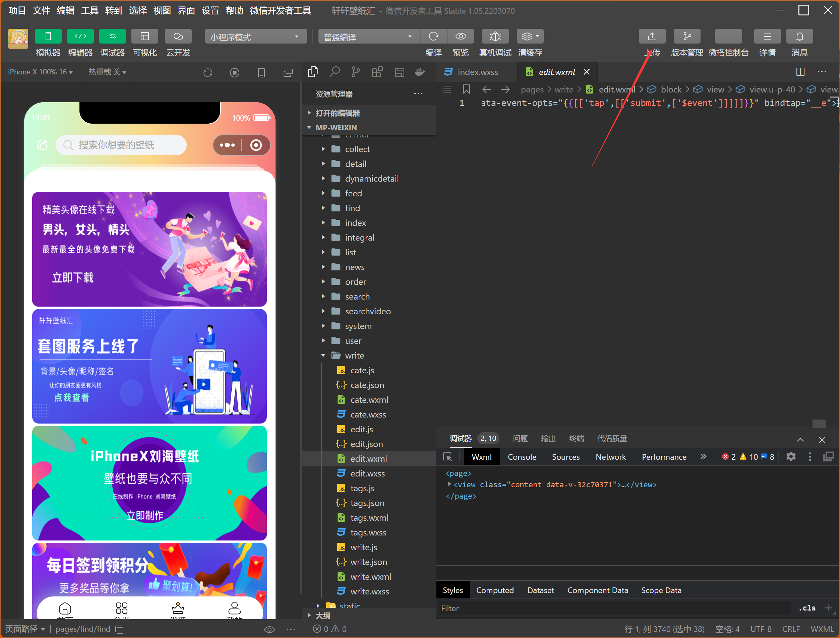Show more devtools tabs chevron
This screenshot has height=638, width=840.
coord(704,456)
